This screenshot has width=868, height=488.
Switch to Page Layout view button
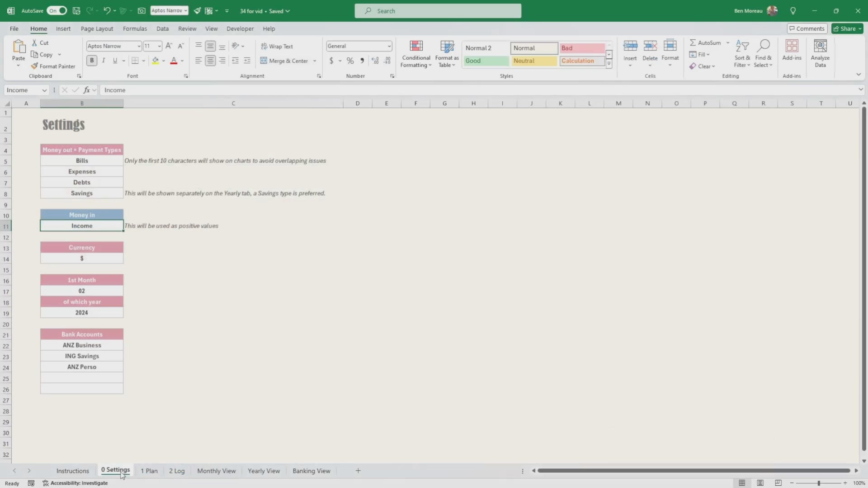[760, 483]
